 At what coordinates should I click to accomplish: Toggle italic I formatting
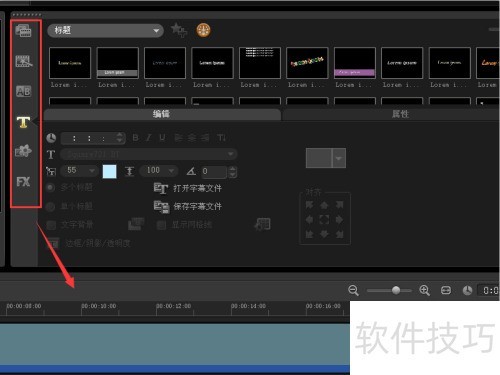click(149, 138)
